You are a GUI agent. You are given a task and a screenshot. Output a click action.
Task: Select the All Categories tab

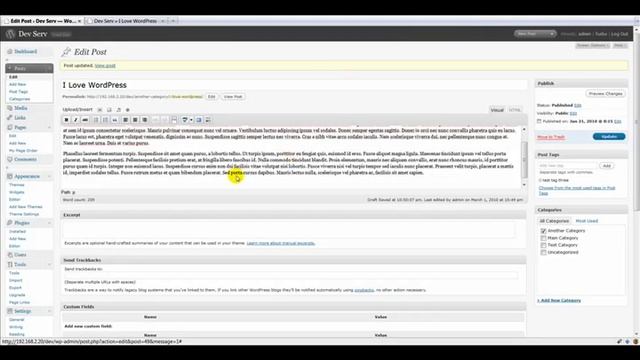[x=554, y=221]
